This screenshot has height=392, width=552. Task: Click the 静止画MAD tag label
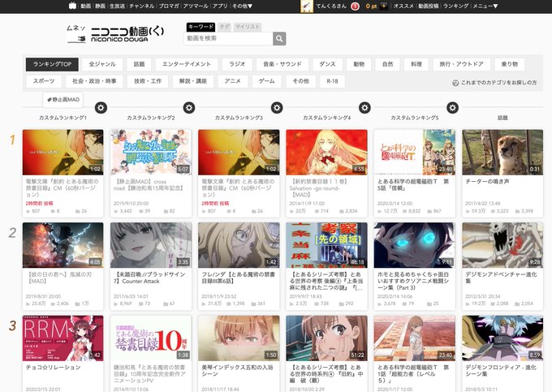click(x=63, y=100)
